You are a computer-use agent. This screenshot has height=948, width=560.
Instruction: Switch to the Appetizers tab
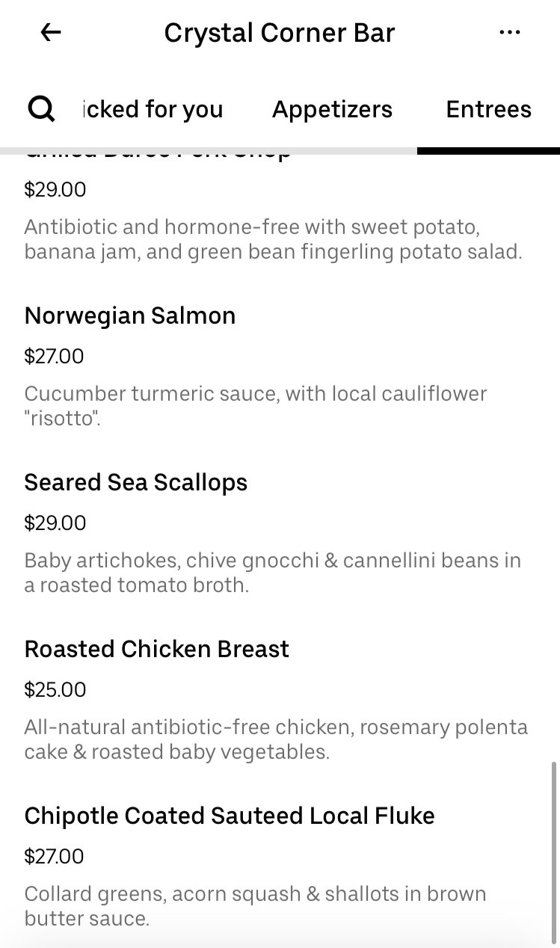pyautogui.click(x=332, y=109)
